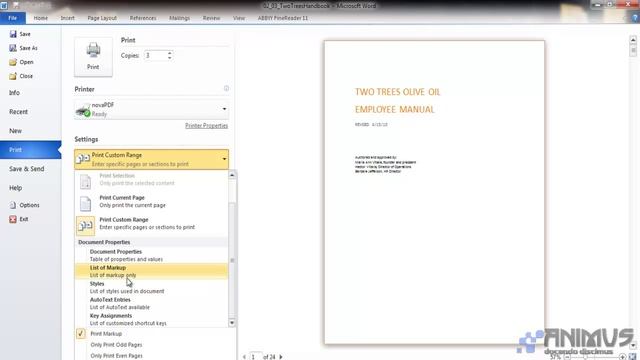Open the novaPDF printer dropdown
Screen dimensions: 640x360
(224, 109)
